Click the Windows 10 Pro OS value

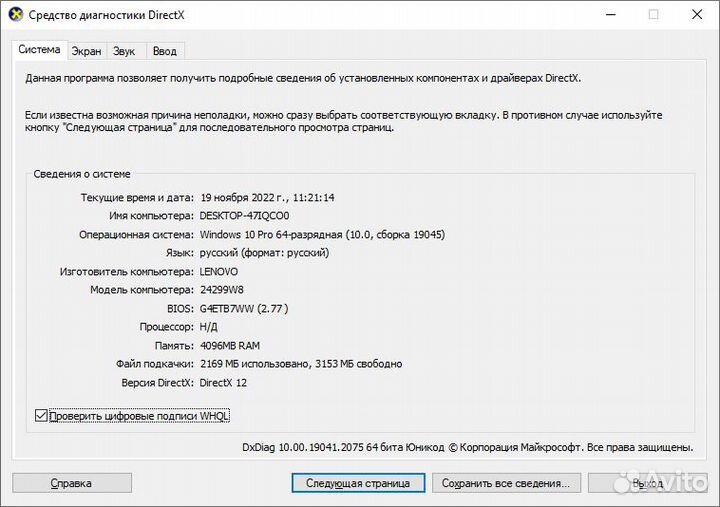tap(322, 235)
